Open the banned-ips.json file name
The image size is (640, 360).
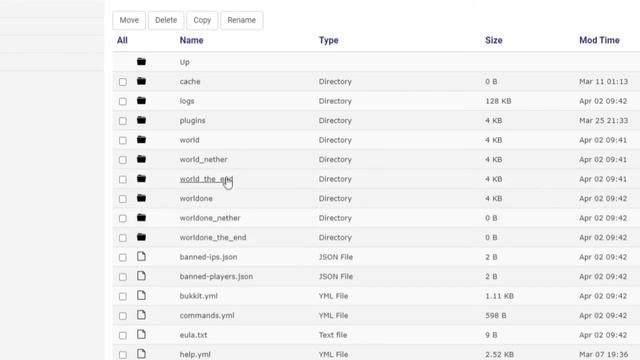208,257
